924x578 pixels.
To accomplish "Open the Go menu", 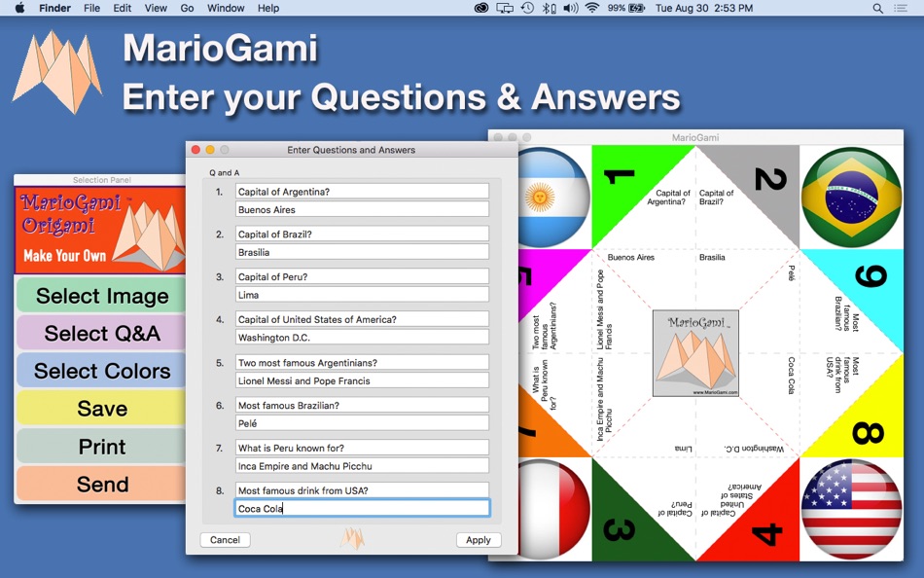I will pyautogui.click(x=187, y=8).
